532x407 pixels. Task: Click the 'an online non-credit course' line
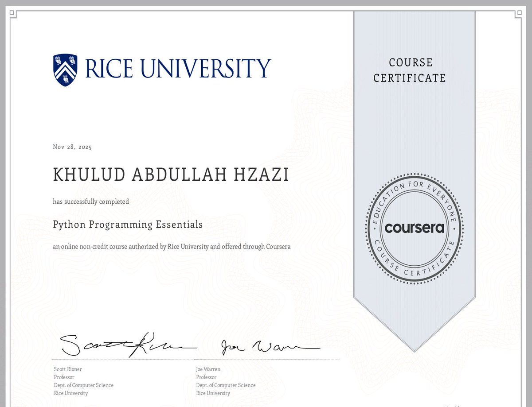click(172, 247)
